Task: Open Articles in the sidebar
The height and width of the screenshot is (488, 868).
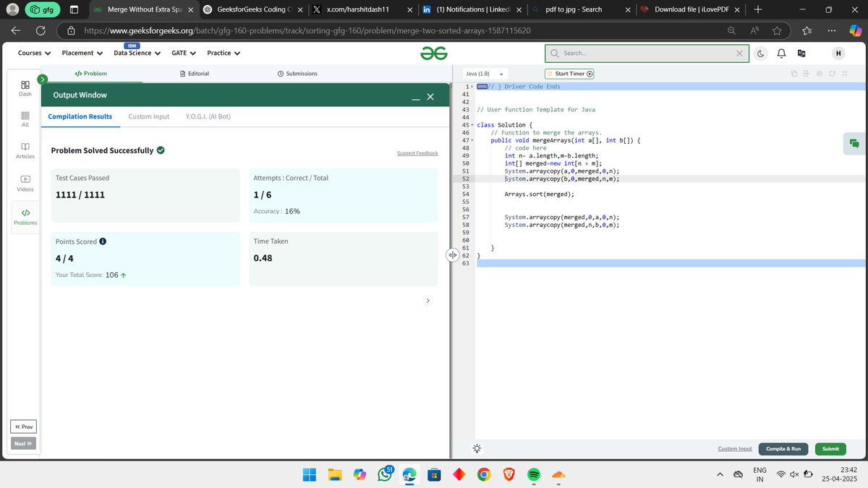Action: tap(25, 150)
